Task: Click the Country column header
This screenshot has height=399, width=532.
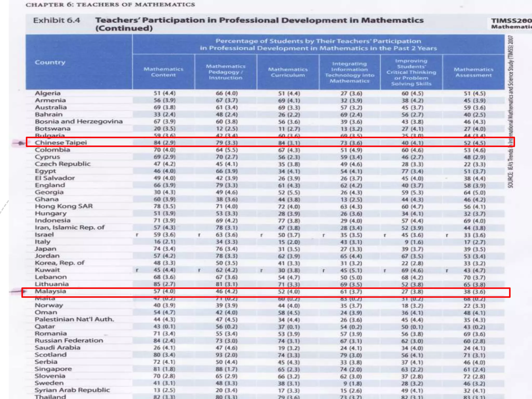Action: pos(50,62)
